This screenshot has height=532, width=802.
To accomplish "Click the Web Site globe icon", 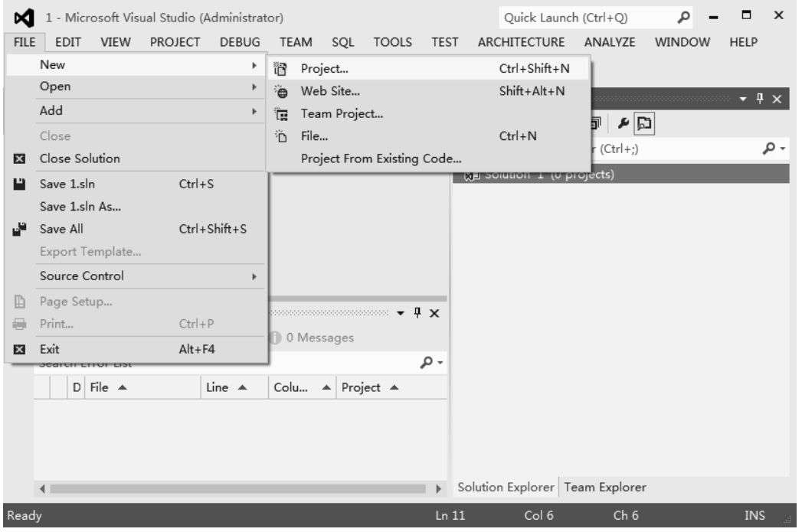I will coord(281,92).
